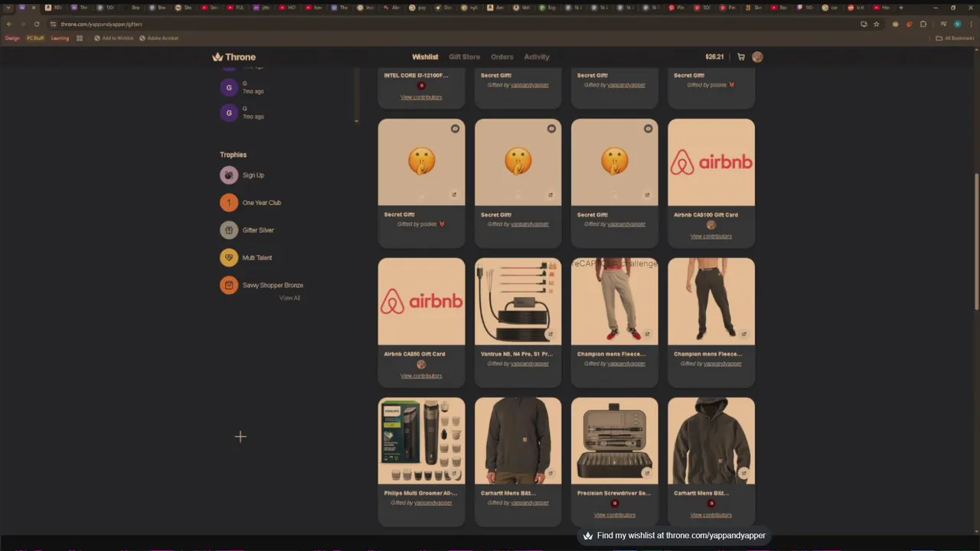Click the One Year Club trophy badge
The height and width of the screenshot is (551, 980).
point(229,203)
